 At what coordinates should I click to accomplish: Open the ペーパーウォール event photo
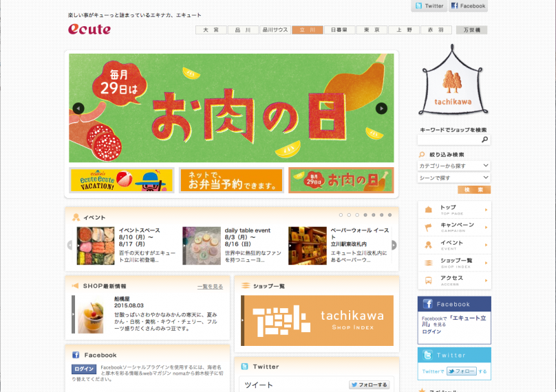(307, 246)
